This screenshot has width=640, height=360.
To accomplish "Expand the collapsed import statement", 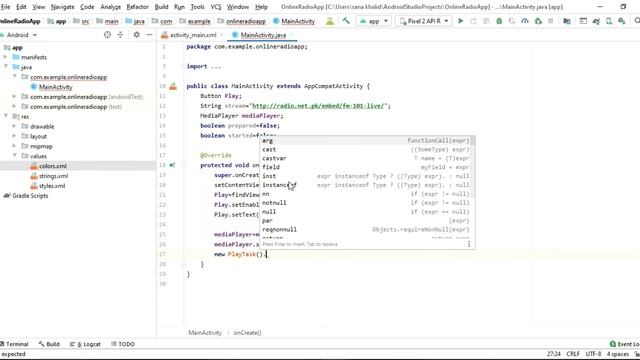I will pos(183,66).
